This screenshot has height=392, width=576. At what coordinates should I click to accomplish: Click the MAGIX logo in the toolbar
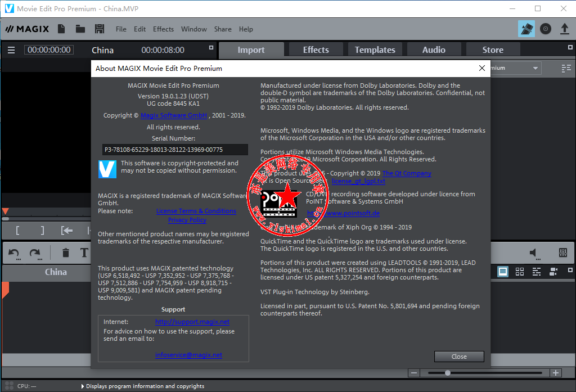pyautogui.click(x=27, y=29)
